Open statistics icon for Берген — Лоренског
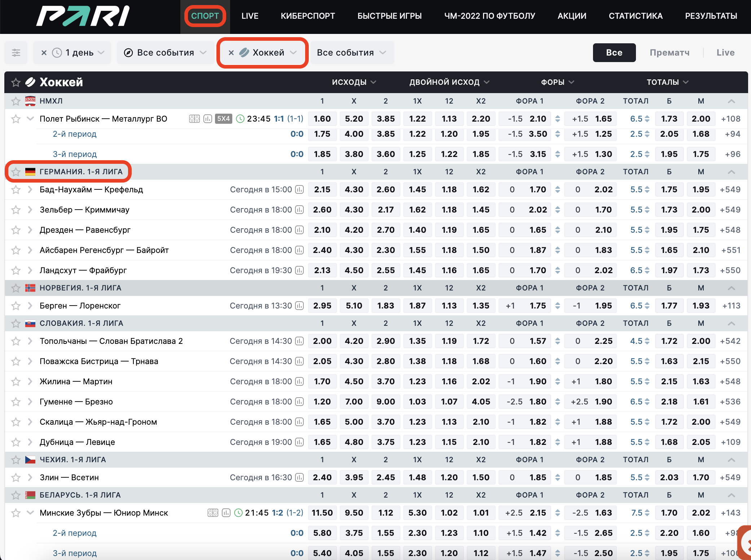751x560 pixels. click(299, 306)
